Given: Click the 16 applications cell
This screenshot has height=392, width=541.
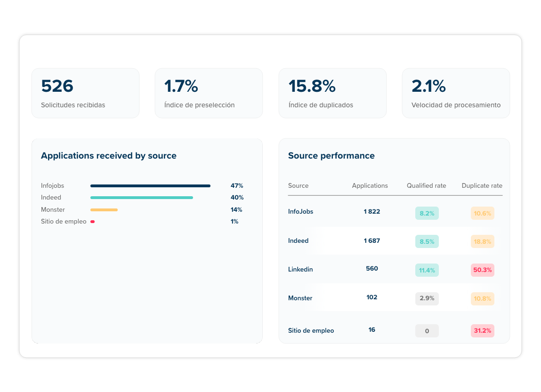Looking at the screenshot, I should coord(371,330).
